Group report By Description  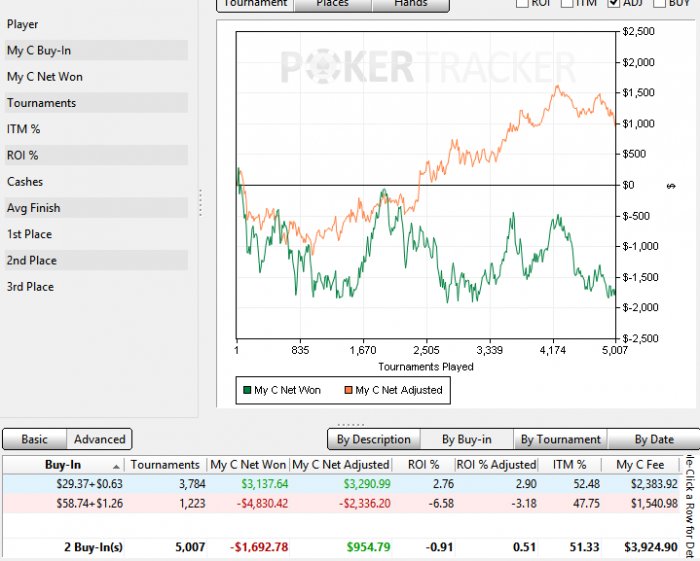pos(374,440)
